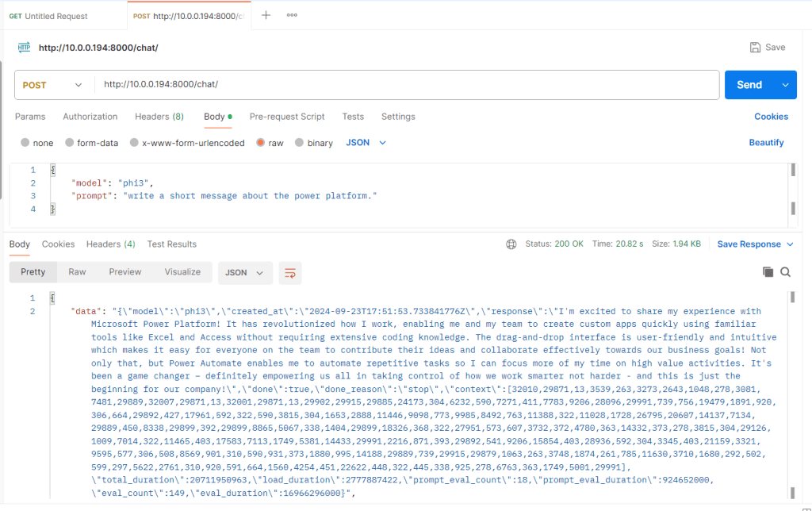Click the HTTP icon beside request title
The width and height of the screenshot is (812, 511).
[x=25, y=48]
